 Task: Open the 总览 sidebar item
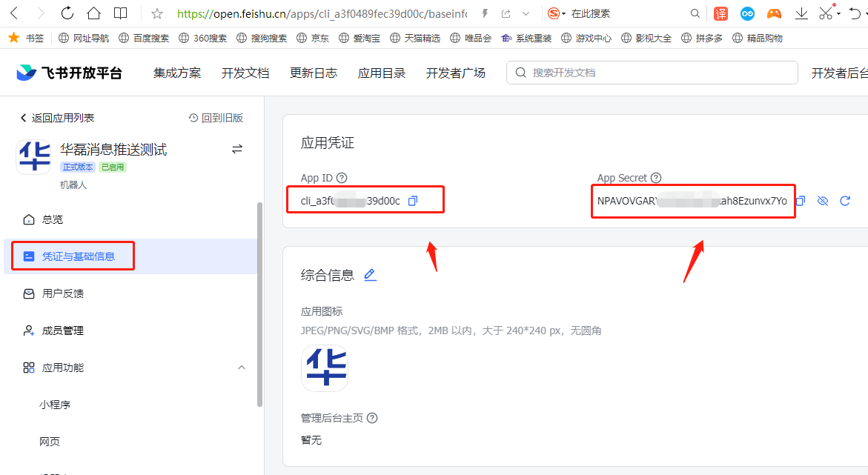tap(130, 220)
